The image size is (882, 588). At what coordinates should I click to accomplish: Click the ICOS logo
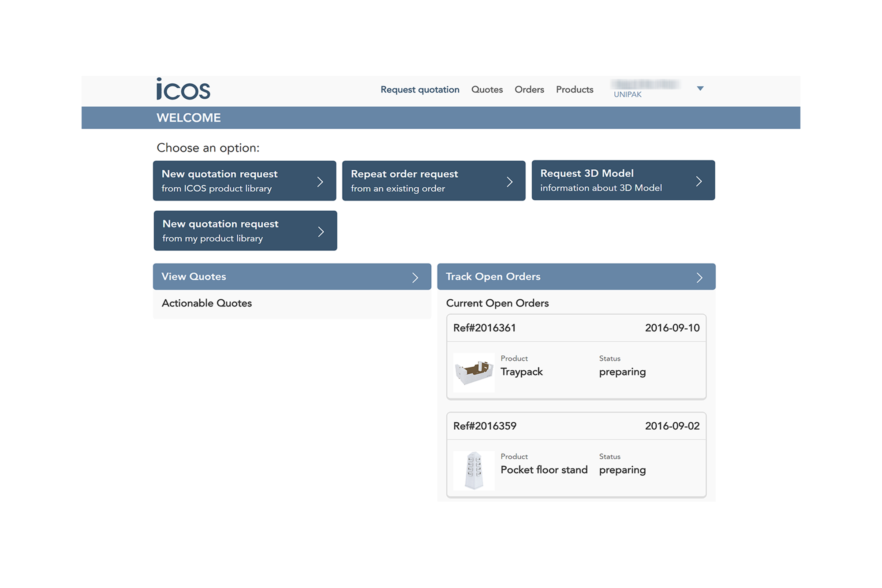click(183, 89)
